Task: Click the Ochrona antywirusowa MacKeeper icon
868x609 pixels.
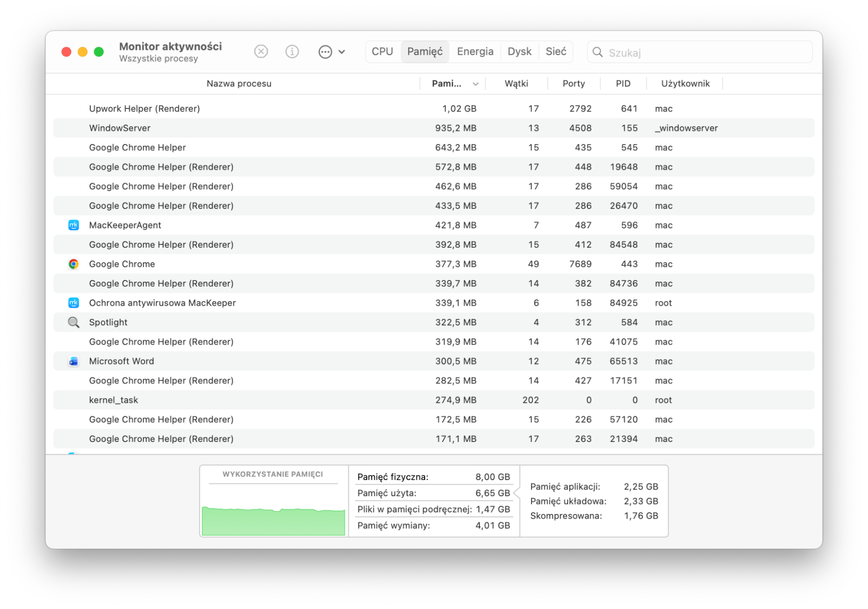Action: point(73,303)
